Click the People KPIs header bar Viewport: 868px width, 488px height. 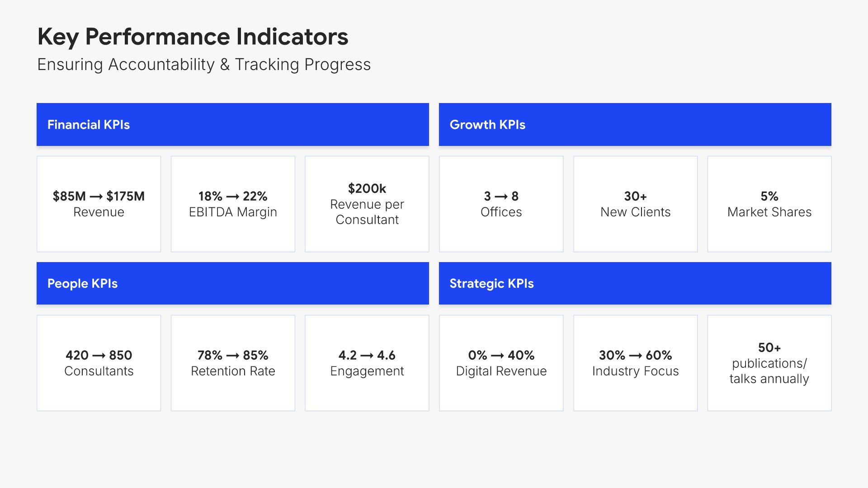(232, 283)
